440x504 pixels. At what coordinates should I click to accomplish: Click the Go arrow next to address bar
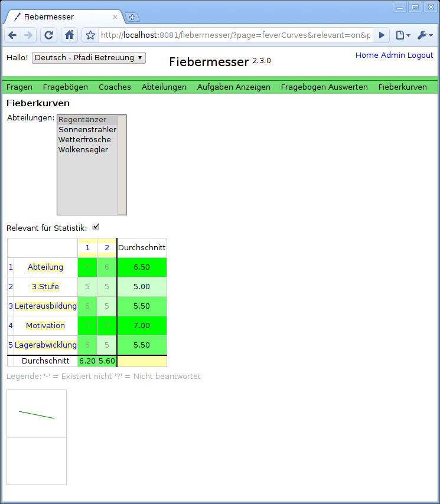382,35
